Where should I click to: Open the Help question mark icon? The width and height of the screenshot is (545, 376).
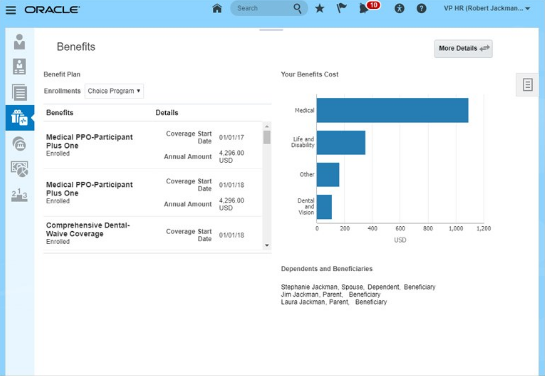pyautogui.click(x=421, y=8)
